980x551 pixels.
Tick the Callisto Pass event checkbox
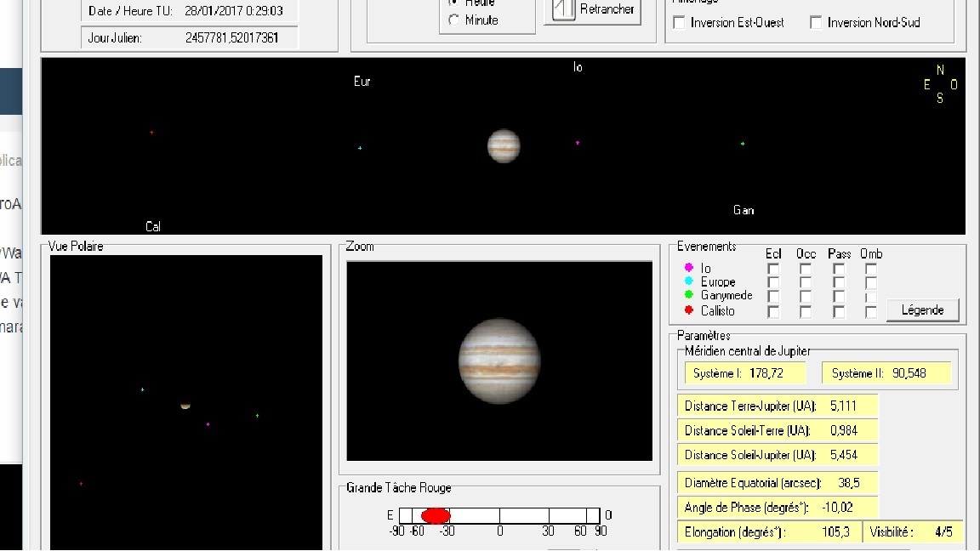click(839, 312)
